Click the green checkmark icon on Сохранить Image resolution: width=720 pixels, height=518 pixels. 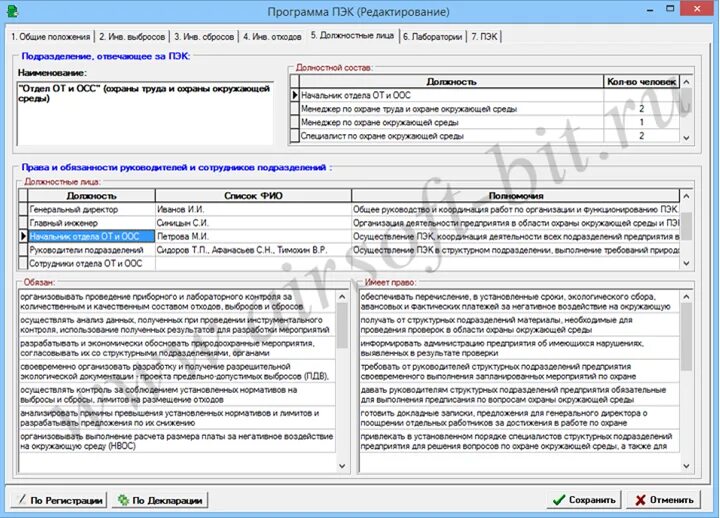(559, 500)
